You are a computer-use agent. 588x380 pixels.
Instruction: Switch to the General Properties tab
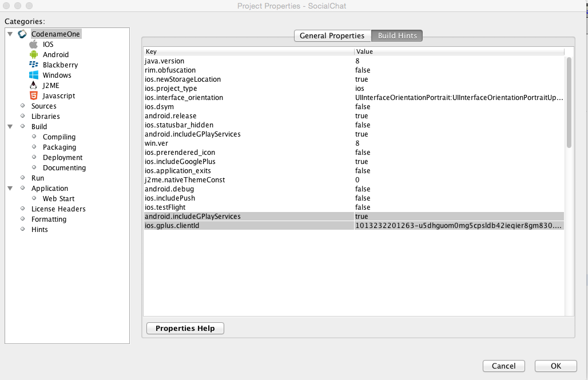332,36
